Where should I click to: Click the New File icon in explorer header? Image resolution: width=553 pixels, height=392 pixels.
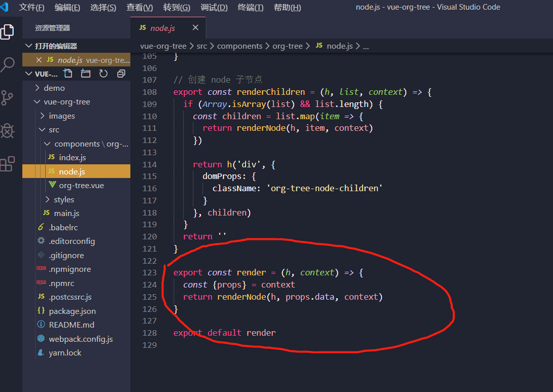click(x=67, y=74)
